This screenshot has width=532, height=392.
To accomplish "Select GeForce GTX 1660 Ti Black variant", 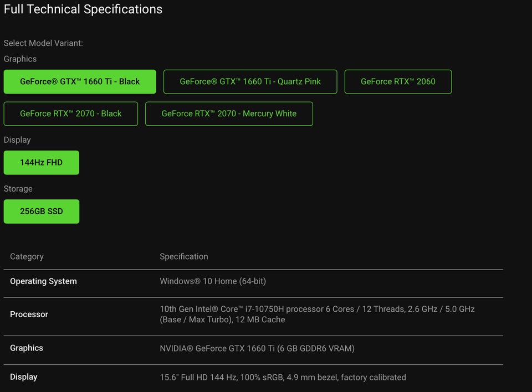I will point(80,81).
